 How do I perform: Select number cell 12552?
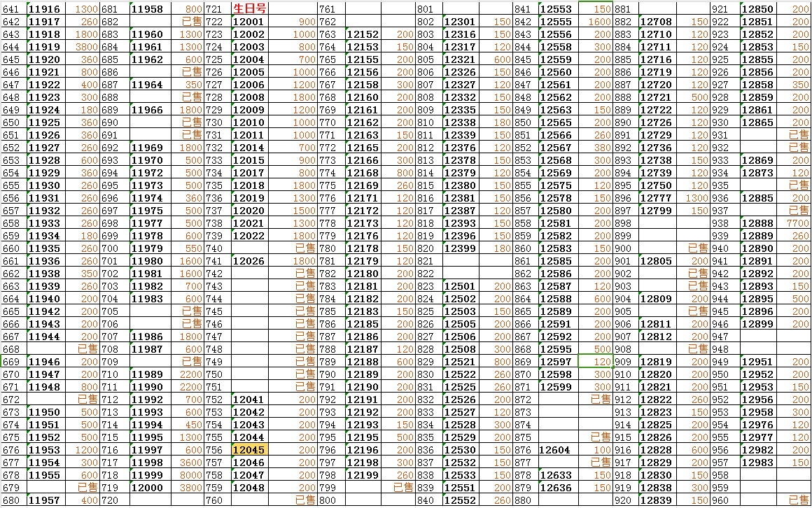point(461,500)
